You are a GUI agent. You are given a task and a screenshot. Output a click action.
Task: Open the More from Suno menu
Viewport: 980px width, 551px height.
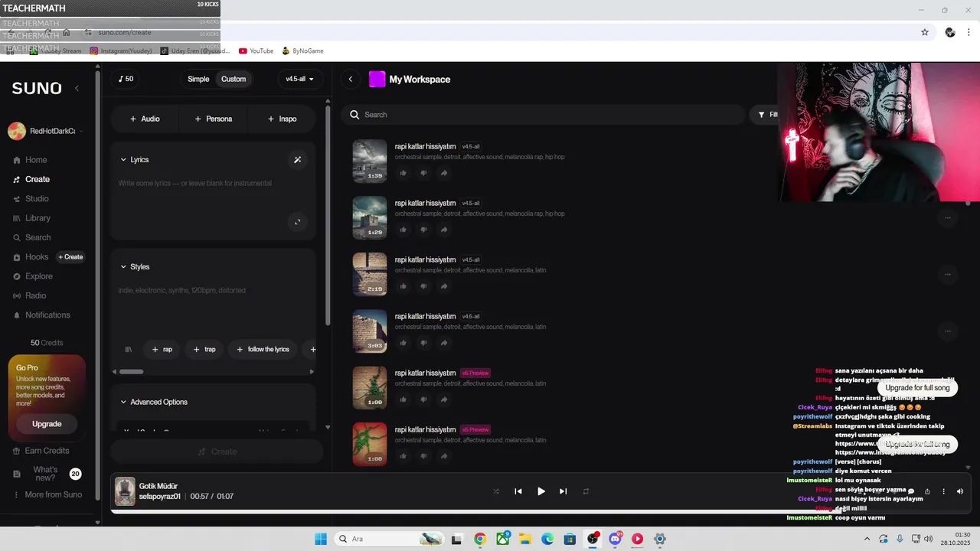pos(47,494)
